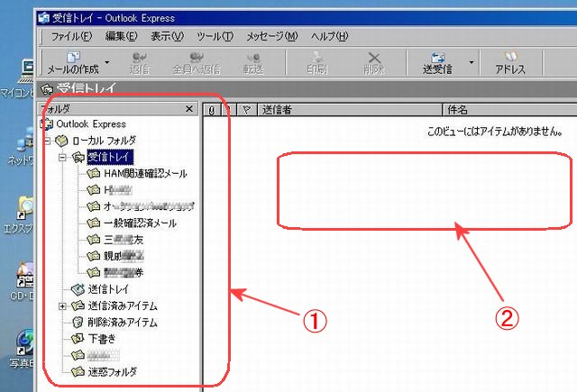
Task: Open the メールの作成 dropdown arrow
Action: pos(107,62)
